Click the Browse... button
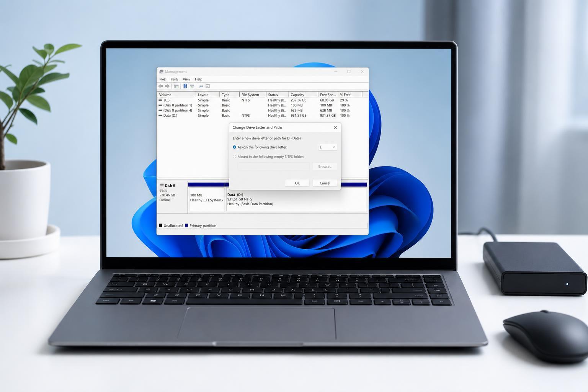This screenshot has height=392, width=588. [325, 167]
